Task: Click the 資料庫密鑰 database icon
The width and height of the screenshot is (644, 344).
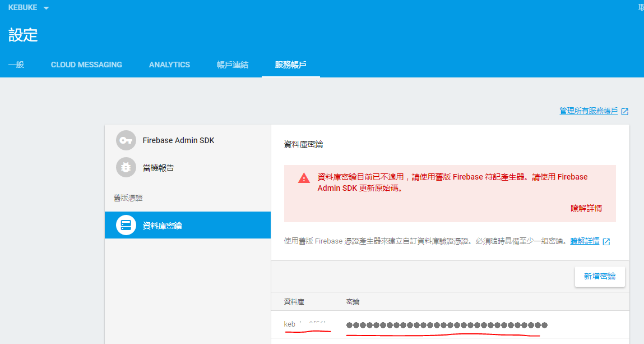Action: tap(126, 225)
